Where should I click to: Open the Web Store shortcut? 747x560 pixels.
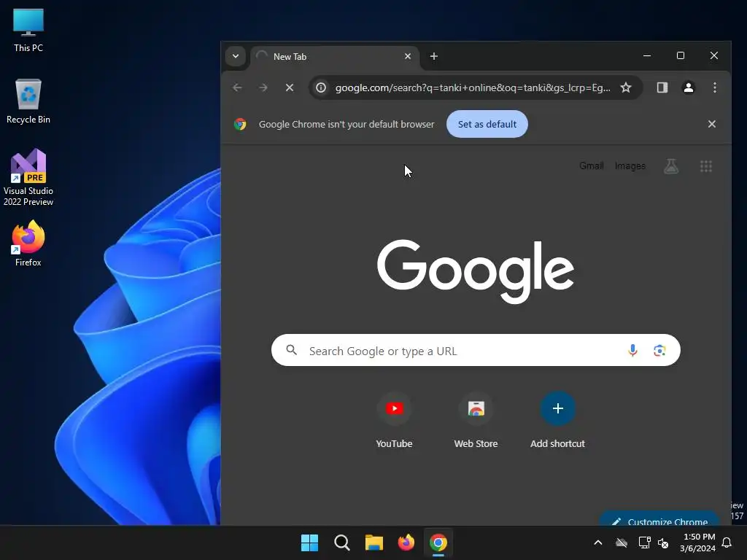click(x=476, y=420)
